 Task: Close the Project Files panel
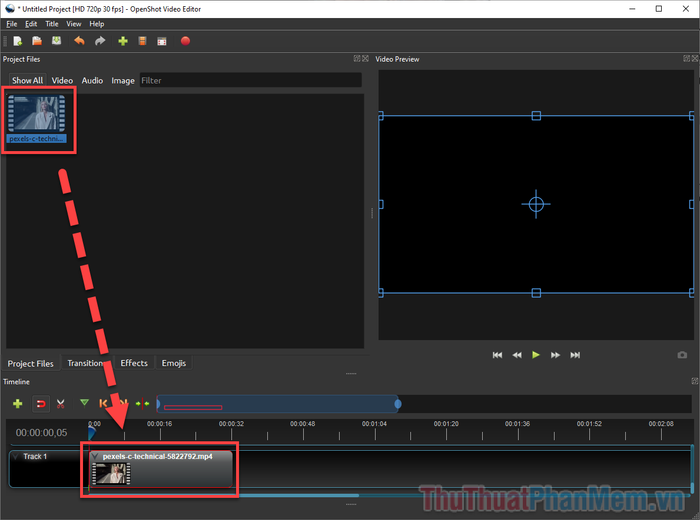pyautogui.click(x=365, y=58)
